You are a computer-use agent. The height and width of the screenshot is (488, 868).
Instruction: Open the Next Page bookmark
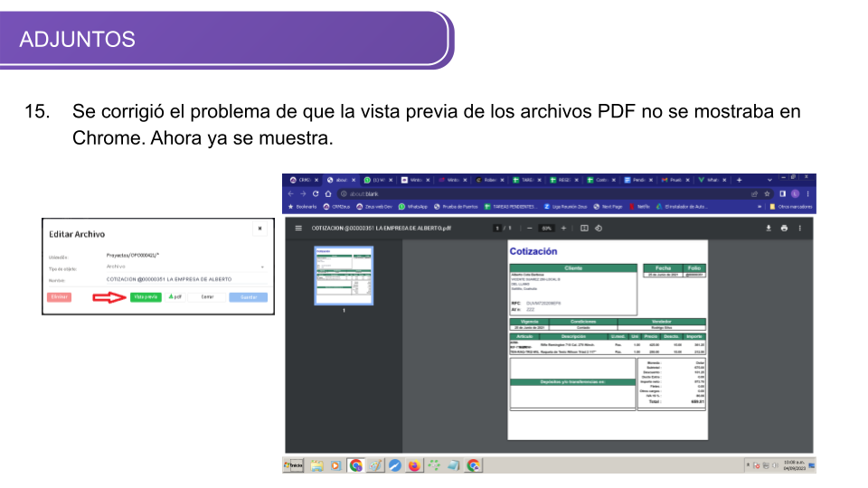pos(608,207)
